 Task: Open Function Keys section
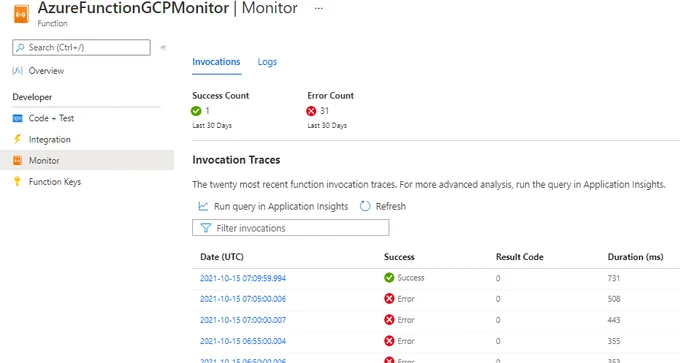(x=55, y=182)
